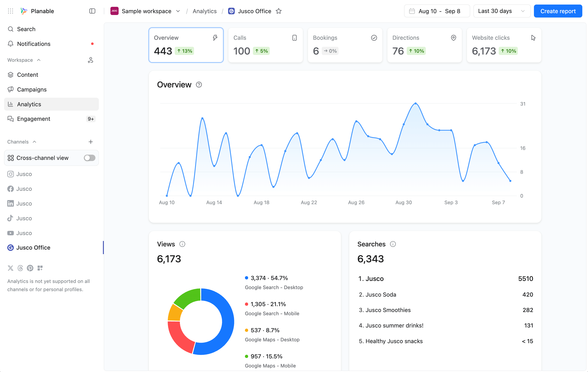Go to the Analytics breadcrumb link
The height and width of the screenshot is (372, 588).
pyautogui.click(x=205, y=11)
